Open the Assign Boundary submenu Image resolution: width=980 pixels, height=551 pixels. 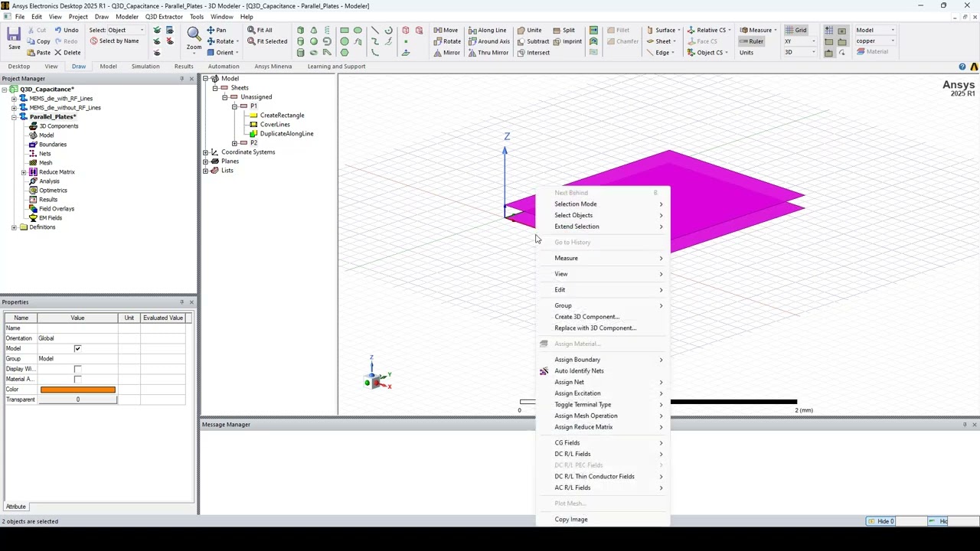click(x=603, y=360)
